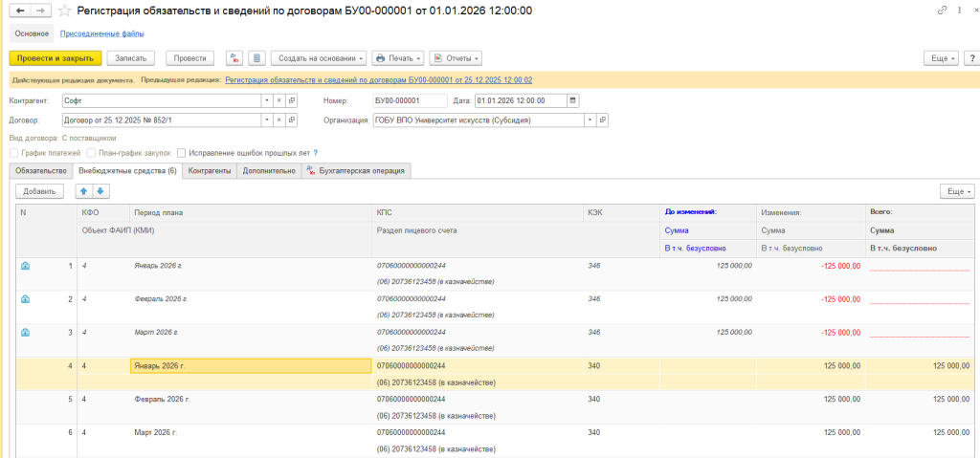Image resolution: width=980 pixels, height=458 pixels.
Task: Click the Дт/Кт accounting entries icon in toolbar
Action: (x=234, y=58)
